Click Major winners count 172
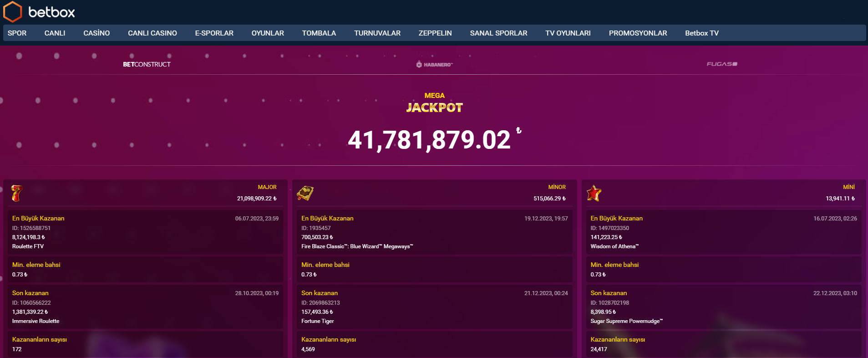Screen dimensions: 868x358 click(17, 349)
